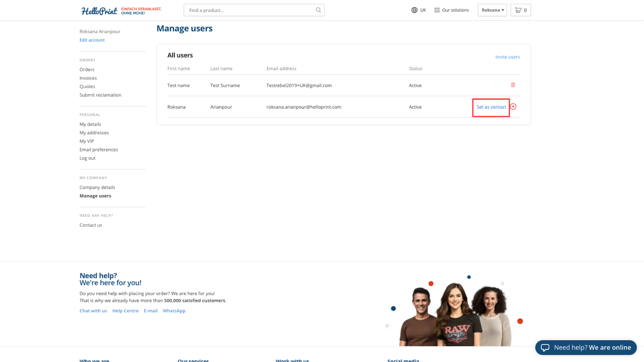644x362 pixels.
Task: Click the HelloPrint logo
Action: [99, 11]
